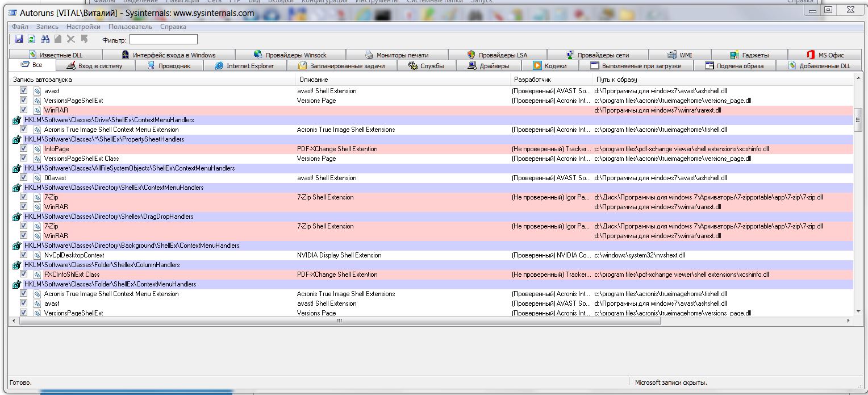Click the MS Офис red Office icon

coord(811,55)
